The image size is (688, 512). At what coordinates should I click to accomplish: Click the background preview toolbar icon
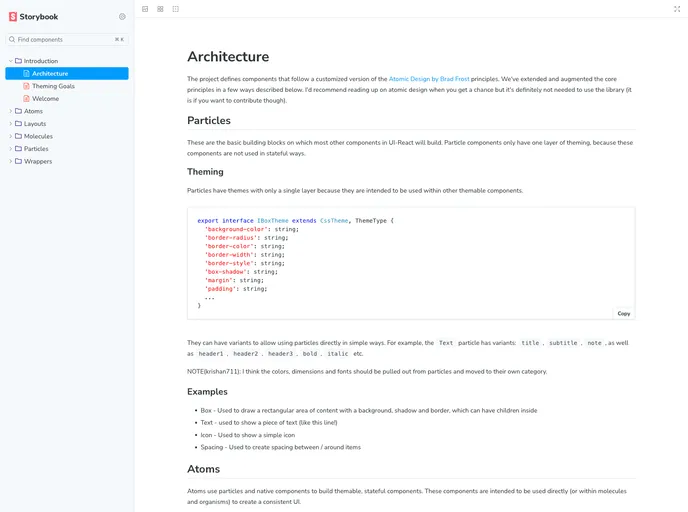(x=145, y=9)
